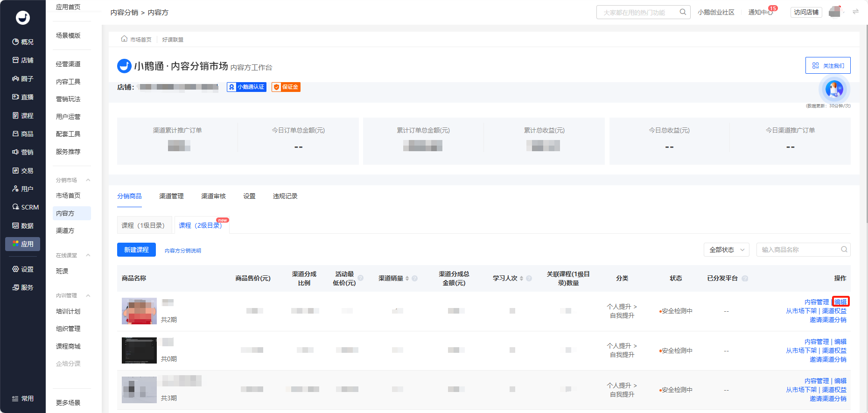Collapse the 分销市场 menu group

88,180
